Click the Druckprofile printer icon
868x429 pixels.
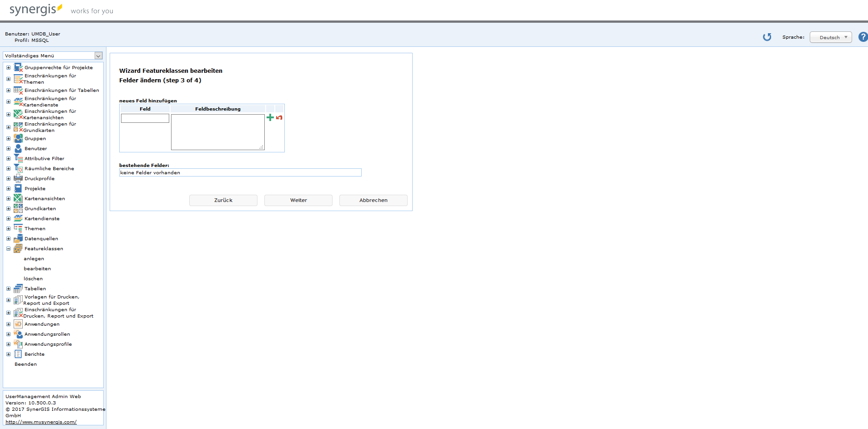pos(18,178)
